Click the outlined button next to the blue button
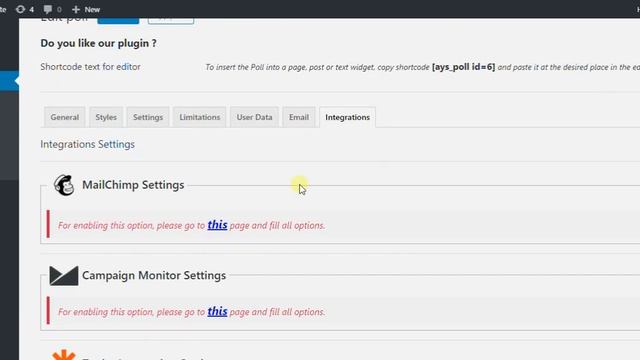Screen dimensions: 640x360 (171, 20)
